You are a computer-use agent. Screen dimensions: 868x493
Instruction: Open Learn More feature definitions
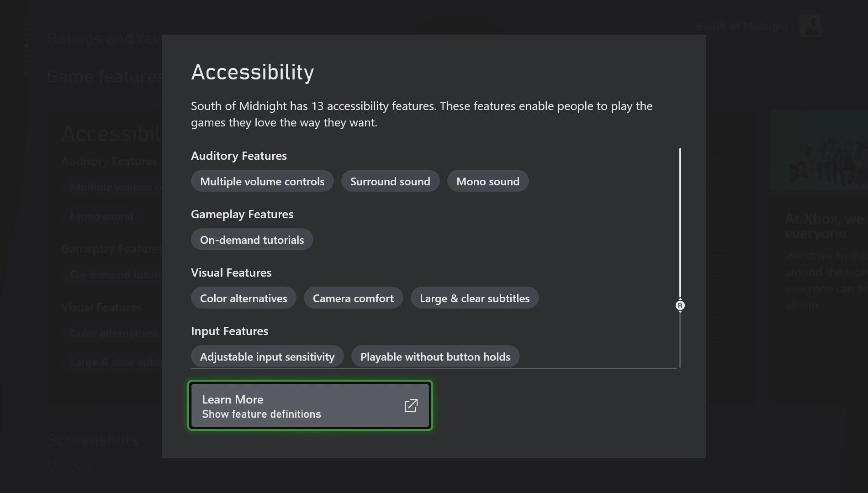tap(310, 405)
